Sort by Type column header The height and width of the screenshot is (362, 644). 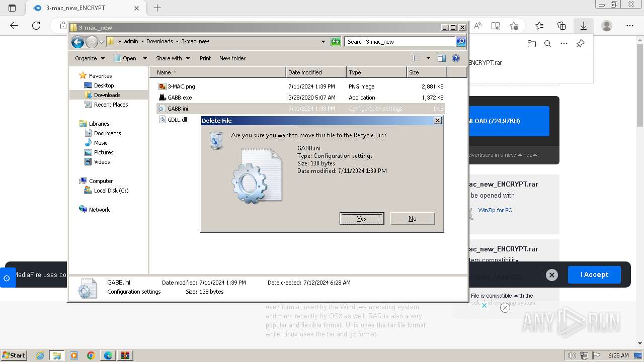click(x=376, y=72)
